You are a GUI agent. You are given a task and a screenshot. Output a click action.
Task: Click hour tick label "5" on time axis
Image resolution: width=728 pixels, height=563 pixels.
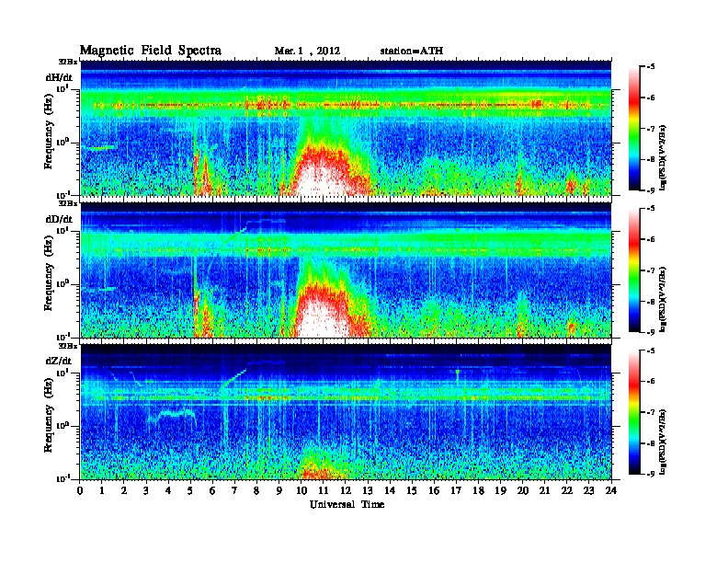[x=190, y=491]
